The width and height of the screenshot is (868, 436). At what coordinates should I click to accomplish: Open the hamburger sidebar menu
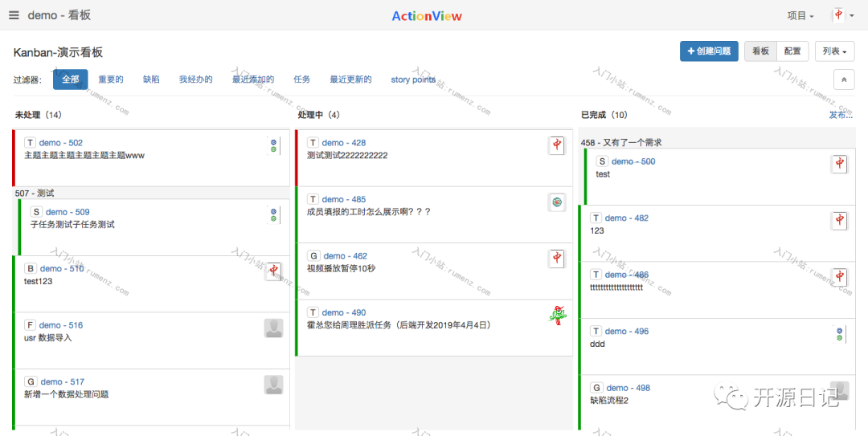click(x=14, y=15)
